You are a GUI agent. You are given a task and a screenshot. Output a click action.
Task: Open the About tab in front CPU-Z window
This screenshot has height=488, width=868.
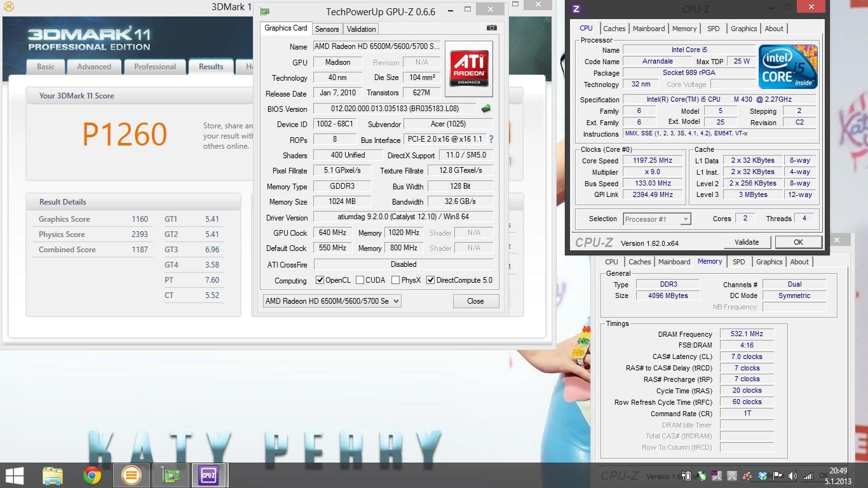tap(774, 29)
